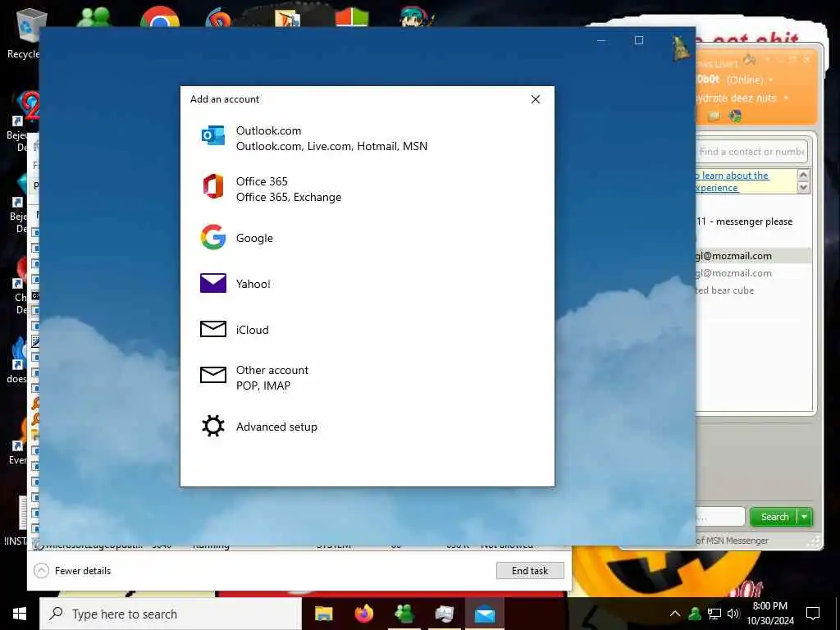The width and height of the screenshot is (840, 630).
Task: Switch to Messenger in the taskbar
Action: click(x=404, y=614)
